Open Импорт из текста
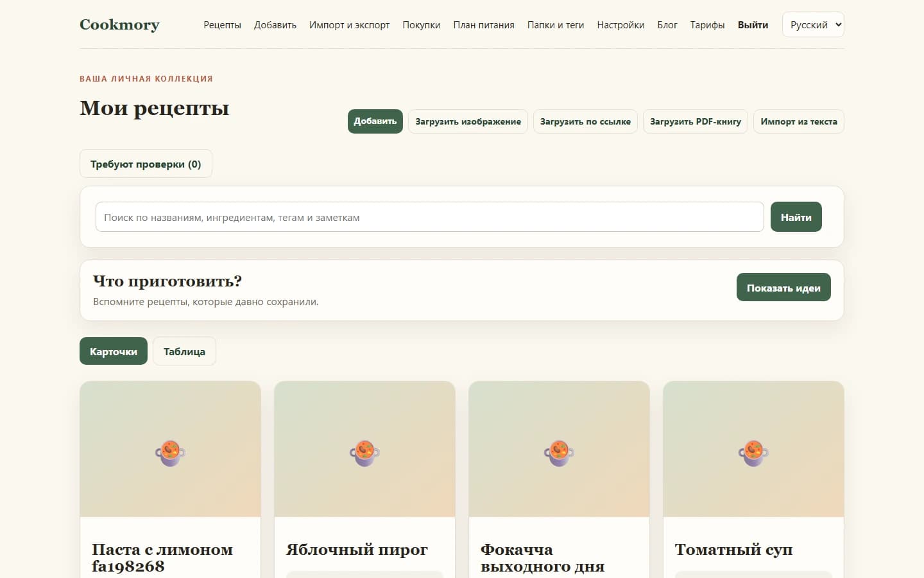924x578 pixels. pyautogui.click(x=799, y=121)
